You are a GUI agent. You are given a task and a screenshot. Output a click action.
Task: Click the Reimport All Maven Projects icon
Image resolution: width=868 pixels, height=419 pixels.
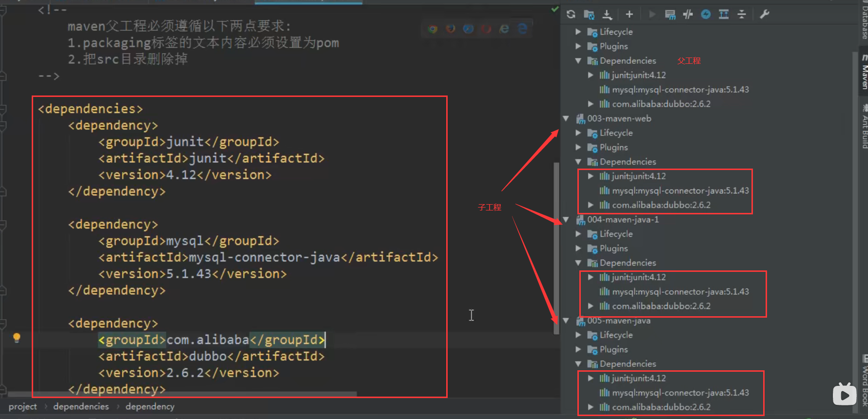click(x=571, y=15)
